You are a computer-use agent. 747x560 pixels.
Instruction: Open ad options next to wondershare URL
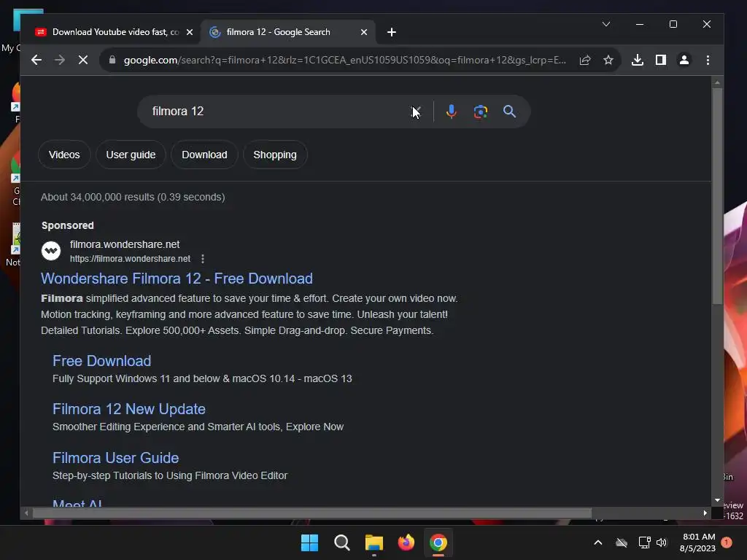(x=203, y=259)
